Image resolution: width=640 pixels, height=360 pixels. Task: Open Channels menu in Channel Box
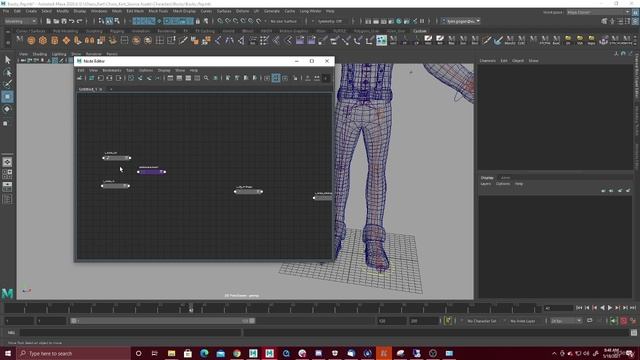click(487, 60)
